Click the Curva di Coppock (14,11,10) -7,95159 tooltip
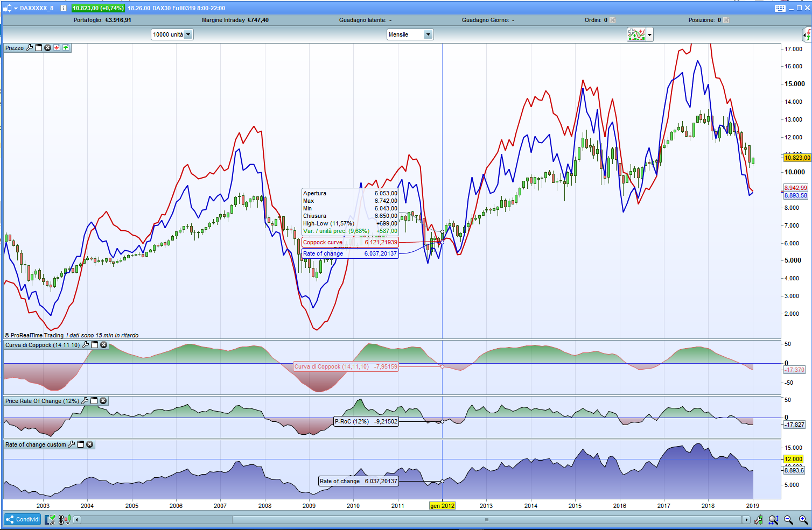The height and width of the screenshot is (530, 812). click(x=346, y=366)
